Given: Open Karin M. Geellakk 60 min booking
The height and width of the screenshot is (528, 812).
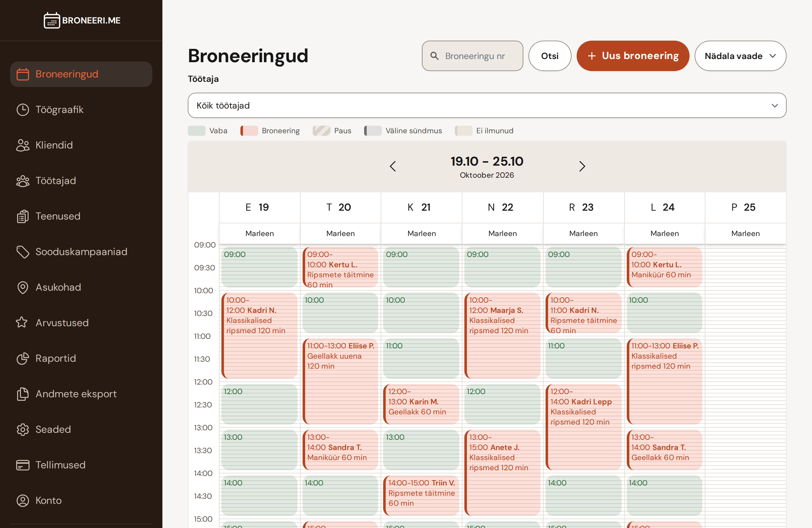Looking at the screenshot, I should tap(421, 404).
